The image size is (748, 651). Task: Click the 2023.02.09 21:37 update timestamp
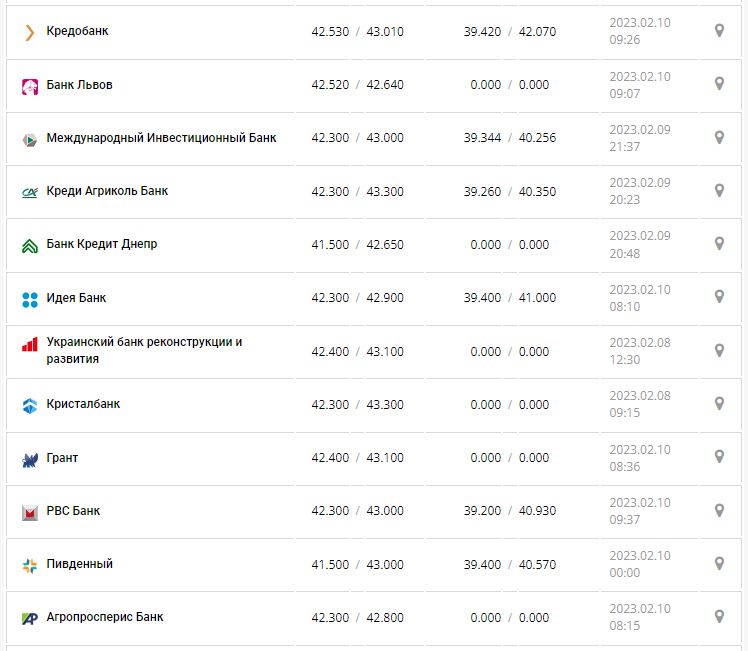[640, 138]
